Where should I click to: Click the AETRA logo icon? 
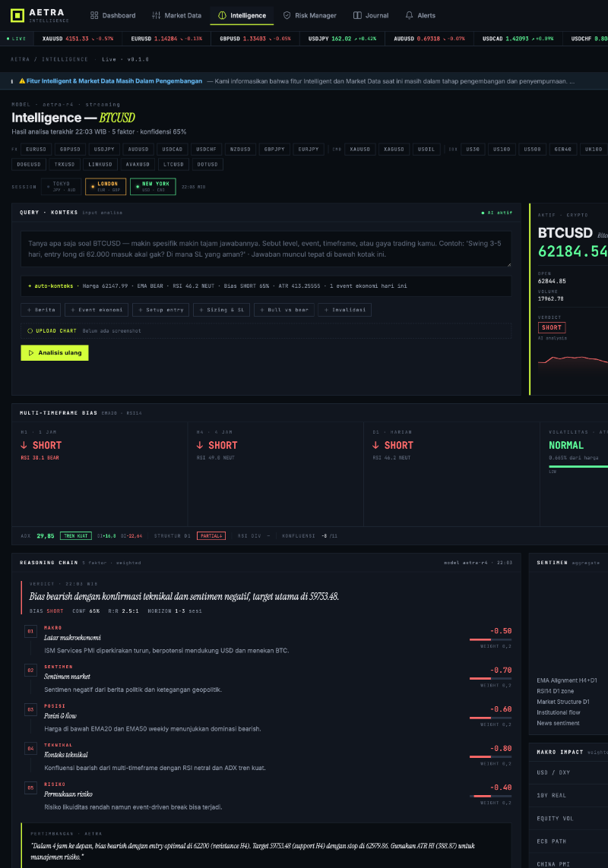point(17,15)
